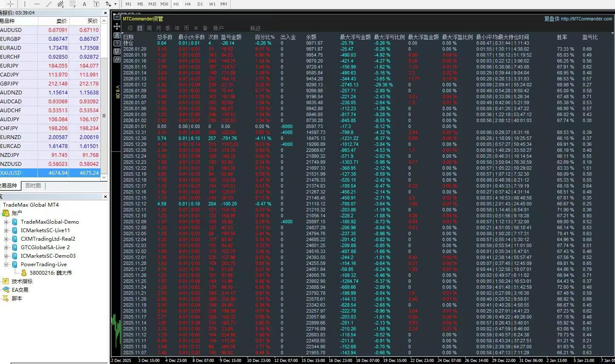615x364 pixels.
Task: Toggle the MN timeframe button
Action: [224, 4]
